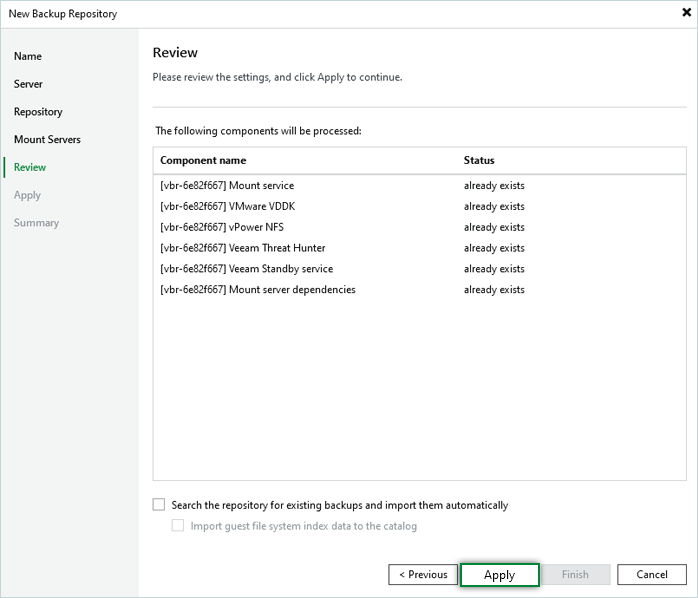This screenshot has height=598, width=698.
Task: Click the Apply step in sidebar
Action: coord(27,195)
